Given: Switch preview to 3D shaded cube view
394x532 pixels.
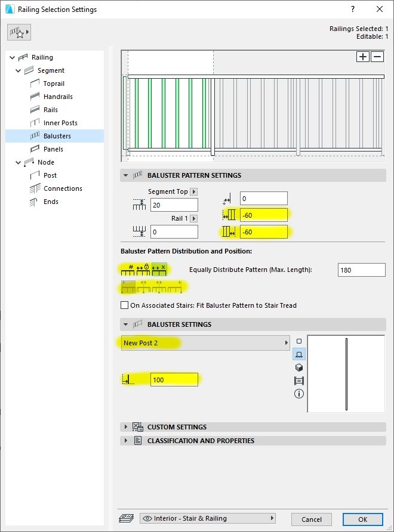Looking at the screenshot, I should tap(299, 367).
